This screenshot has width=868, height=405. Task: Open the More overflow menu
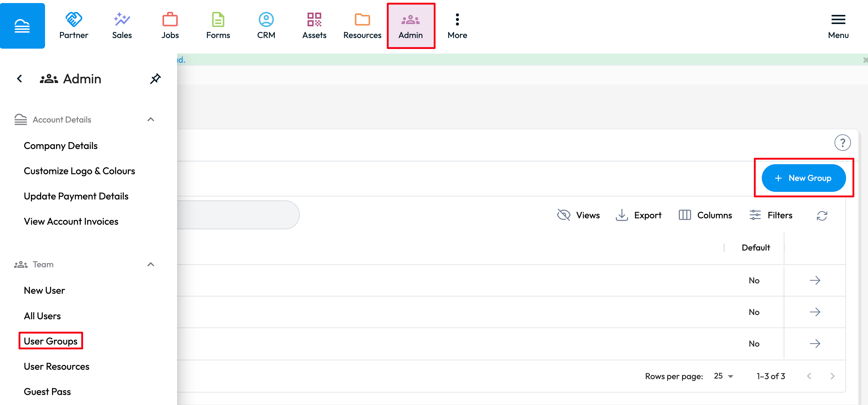457,26
